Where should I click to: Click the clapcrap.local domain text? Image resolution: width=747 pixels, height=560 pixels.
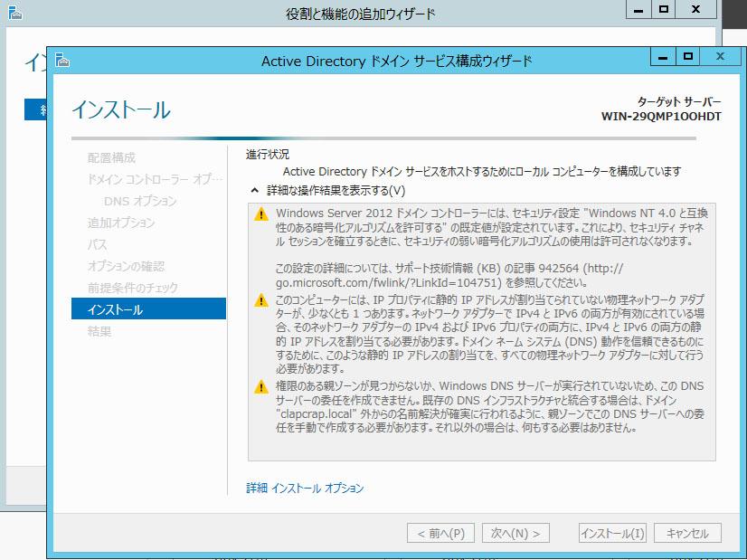[317, 414]
